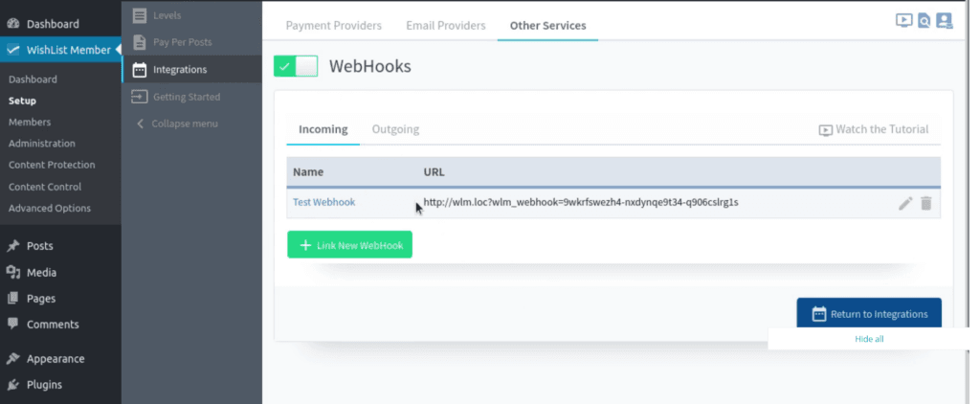Click the Appearance brush icon
This screenshot has height=404, width=980.
13,358
